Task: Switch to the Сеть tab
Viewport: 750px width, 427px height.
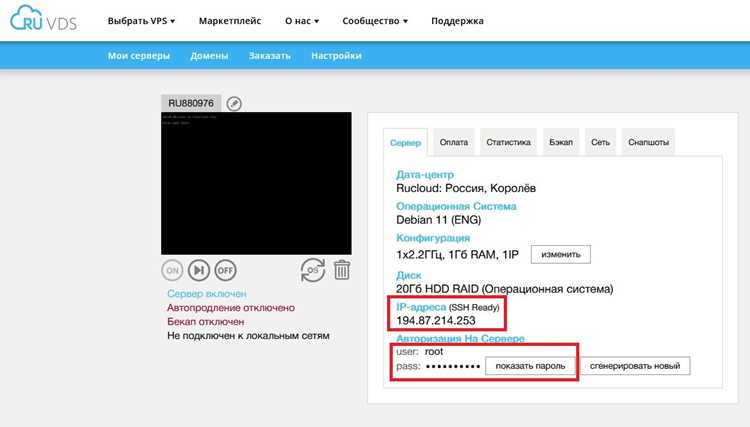Action: tap(600, 142)
